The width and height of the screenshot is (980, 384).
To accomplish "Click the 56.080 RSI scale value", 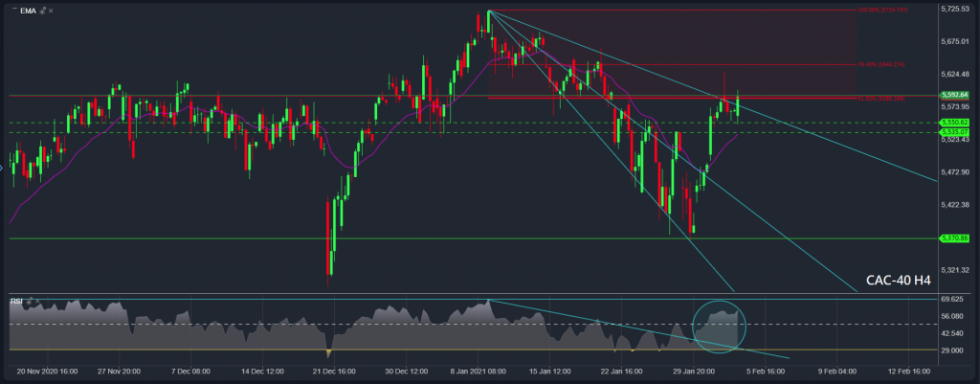I will pos(954,316).
